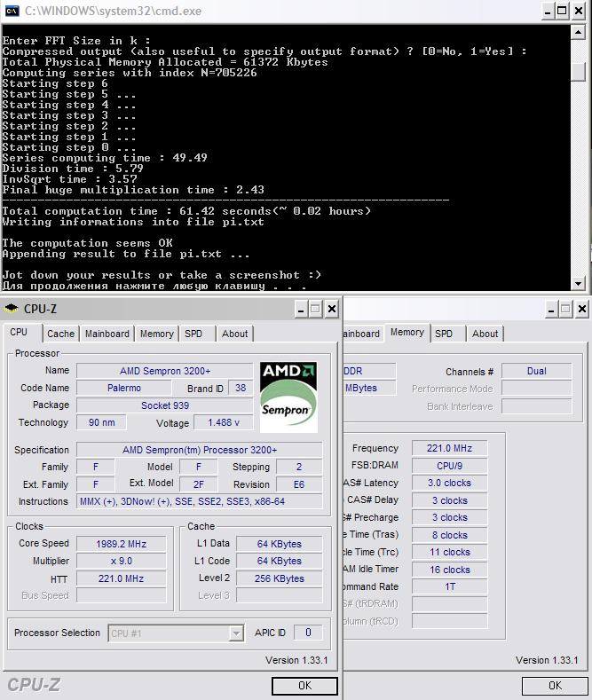Open the SPD tab in right CPU-Z window
Viewport: 592px width, 700px height.
click(444, 334)
